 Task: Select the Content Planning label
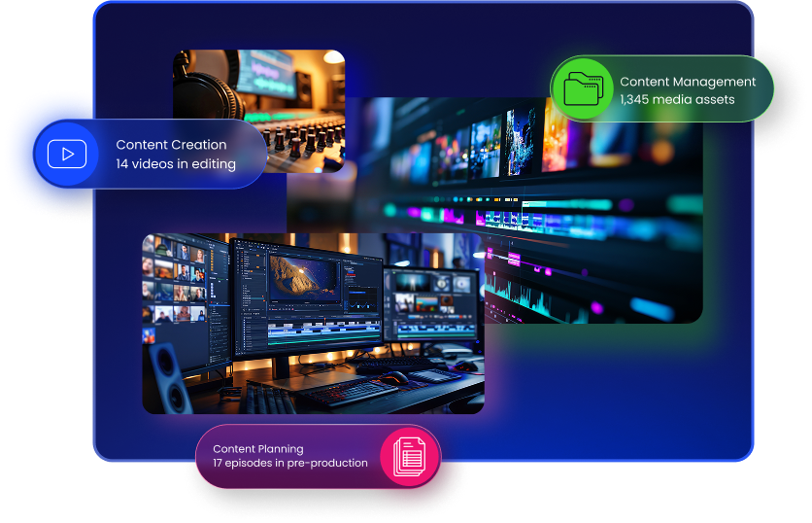pyautogui.click(x=258, y=449)
